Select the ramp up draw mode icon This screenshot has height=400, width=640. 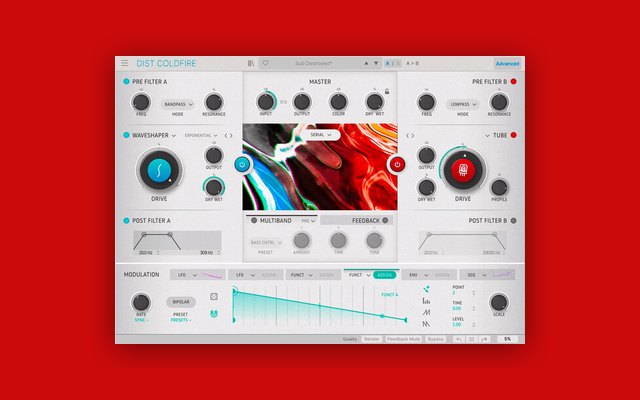426,312
